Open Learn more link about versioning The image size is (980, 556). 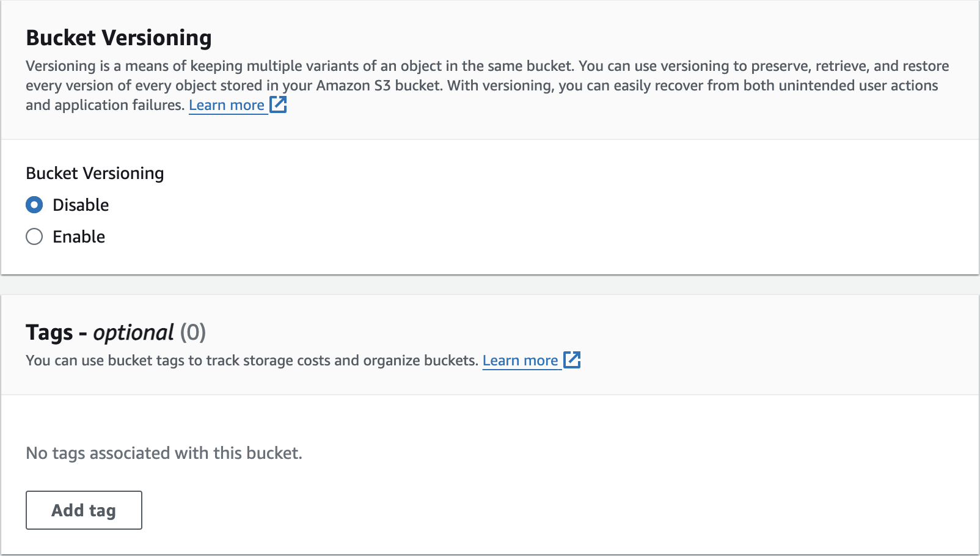227,105
